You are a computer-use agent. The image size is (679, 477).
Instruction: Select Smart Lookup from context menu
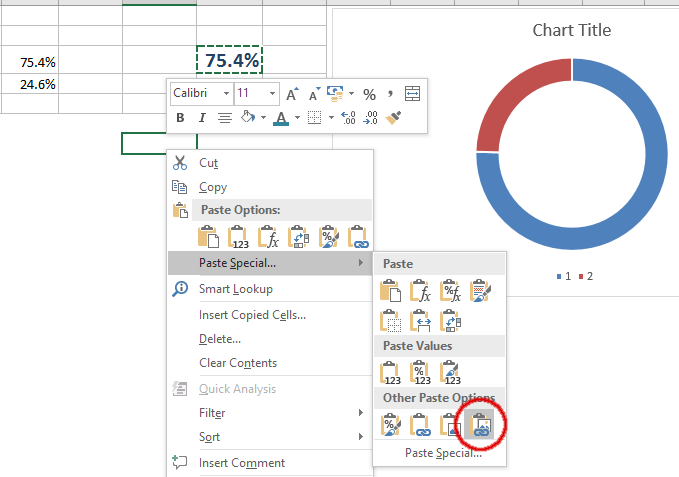pos(235,289)
